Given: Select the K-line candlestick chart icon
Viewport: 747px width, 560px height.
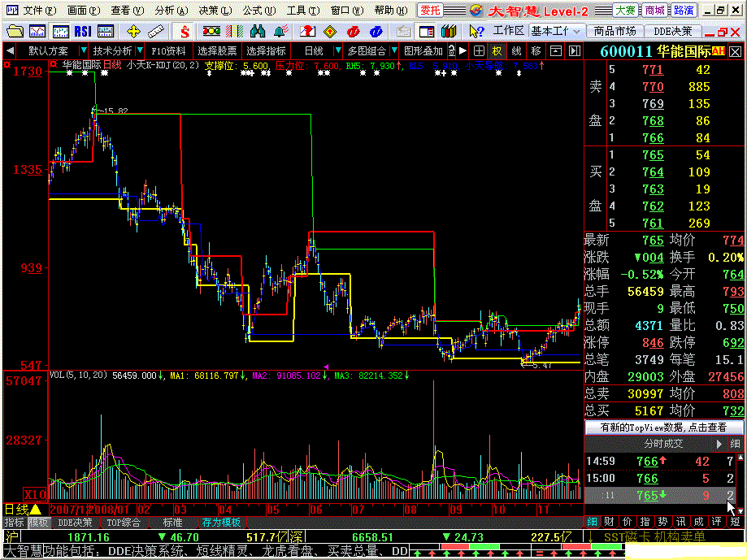Looking at the screenshot, I should point(60,32).
